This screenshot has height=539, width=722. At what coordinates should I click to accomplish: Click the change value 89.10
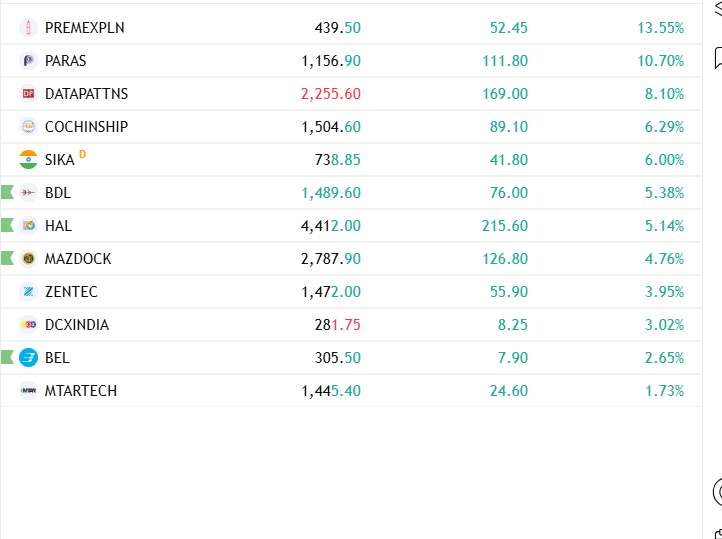pyautogui.click(x=508, y=127)
